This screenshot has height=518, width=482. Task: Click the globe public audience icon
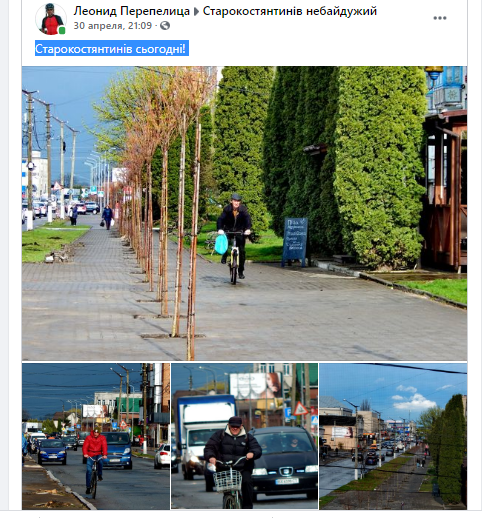pyautogui.click(x=165, y=25)
